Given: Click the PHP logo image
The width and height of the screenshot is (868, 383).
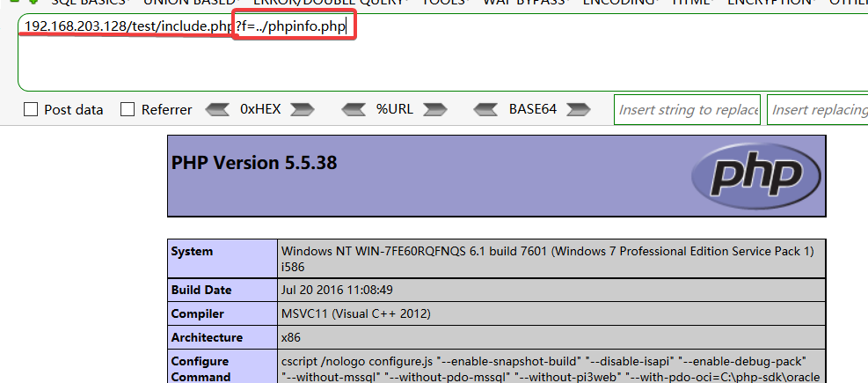Looking at the screenshot, I should (756, 176).
